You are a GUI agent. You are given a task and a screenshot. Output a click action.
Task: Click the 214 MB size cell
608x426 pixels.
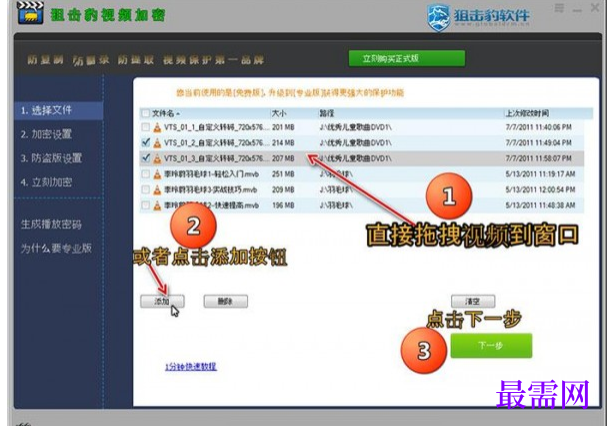tap(283, 143)
